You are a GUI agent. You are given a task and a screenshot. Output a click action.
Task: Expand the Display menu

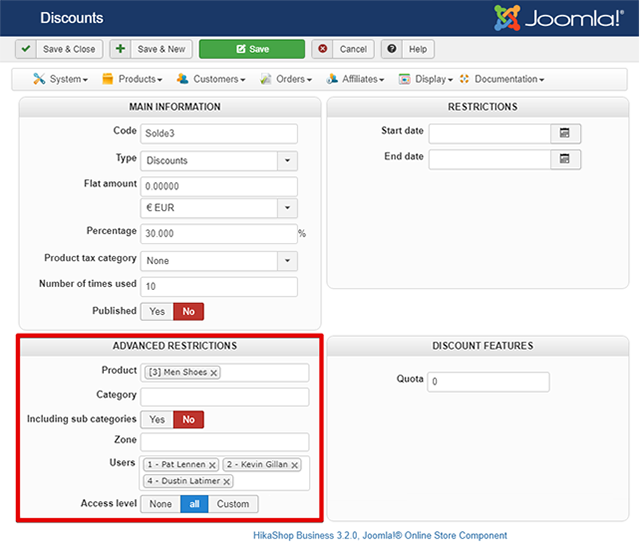(434, 79)
